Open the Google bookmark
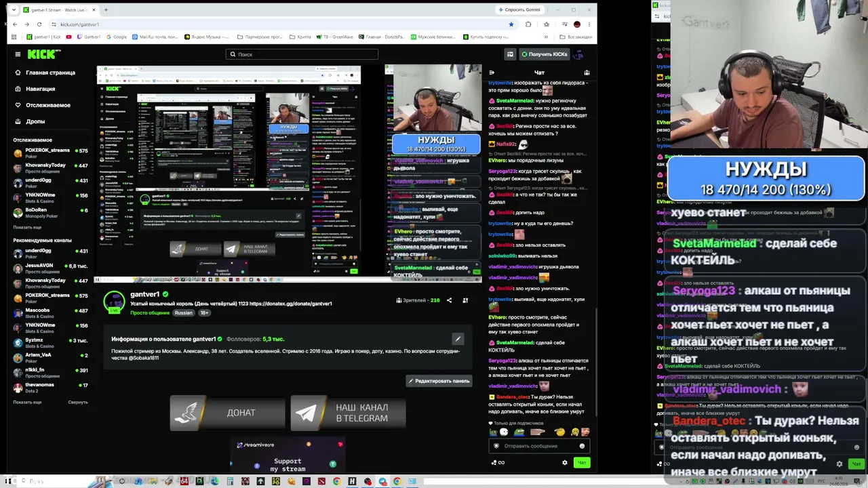 point(117,37)
